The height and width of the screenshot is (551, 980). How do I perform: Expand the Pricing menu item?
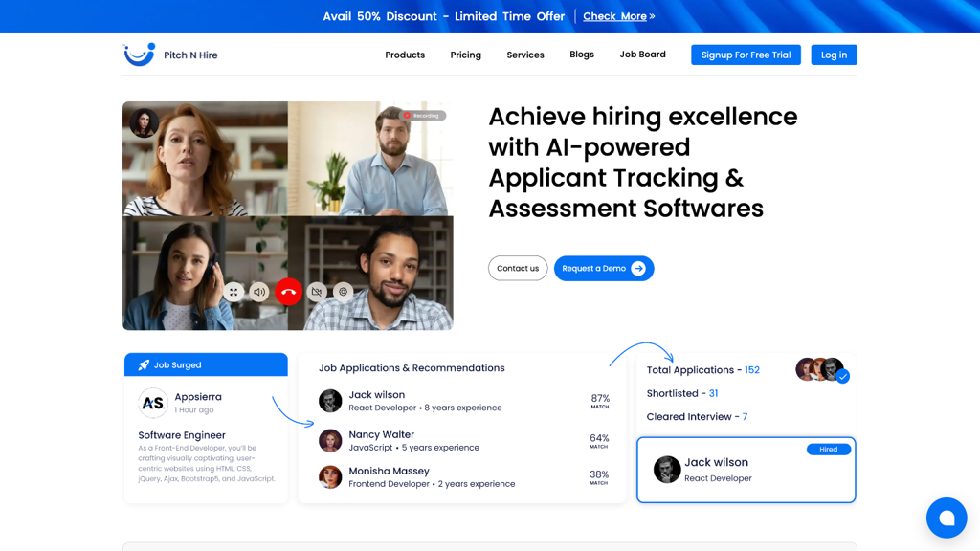465,55
